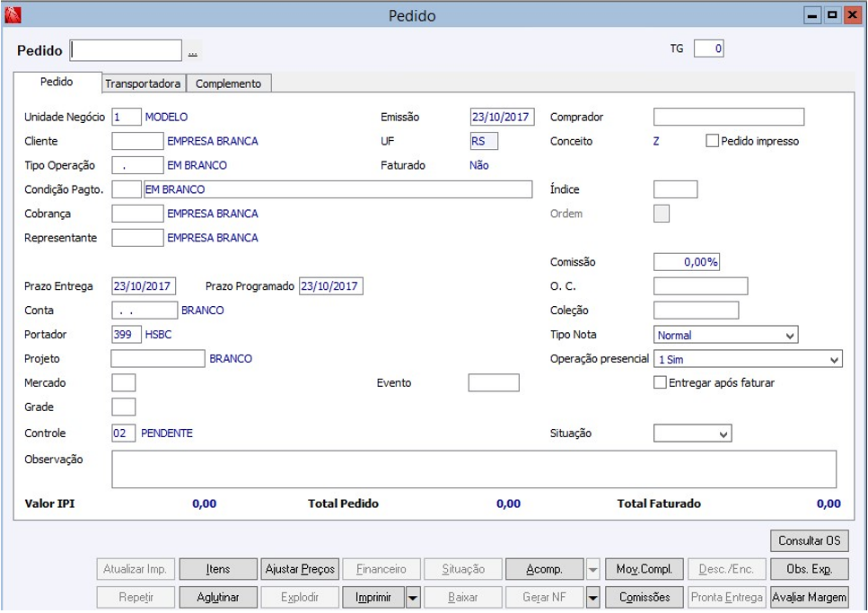Open the Gerar NF dropdown arrow

pyautogui.click(x=592, y=597)
